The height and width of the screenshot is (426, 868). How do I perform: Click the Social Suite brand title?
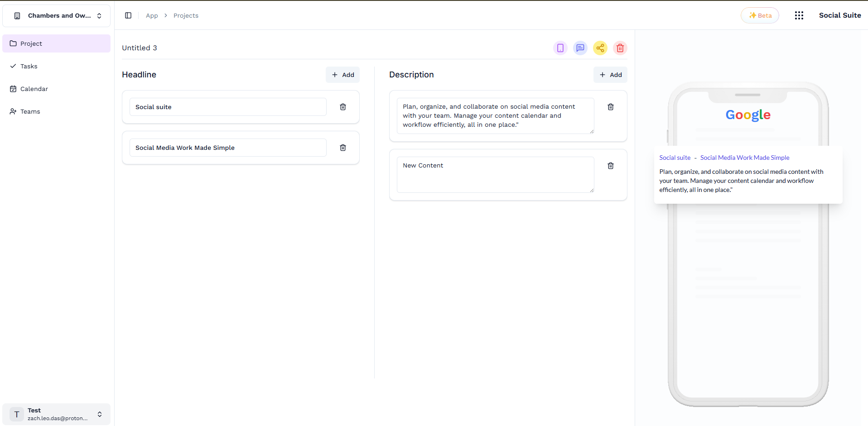[x=840, y=15]
